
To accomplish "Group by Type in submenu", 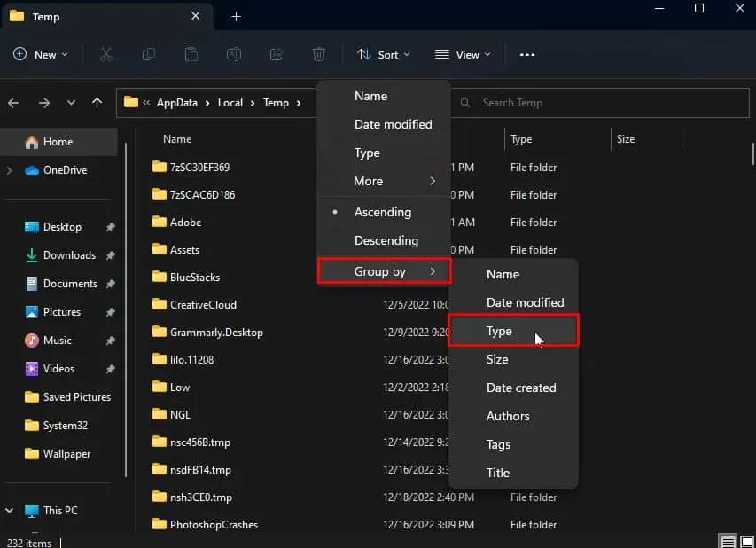I will click(x=513, y=331).
